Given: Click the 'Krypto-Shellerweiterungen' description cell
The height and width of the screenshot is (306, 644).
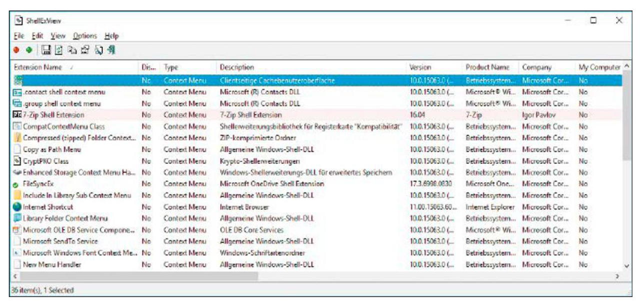Looking at the screenshot, I should coord(260,161).
